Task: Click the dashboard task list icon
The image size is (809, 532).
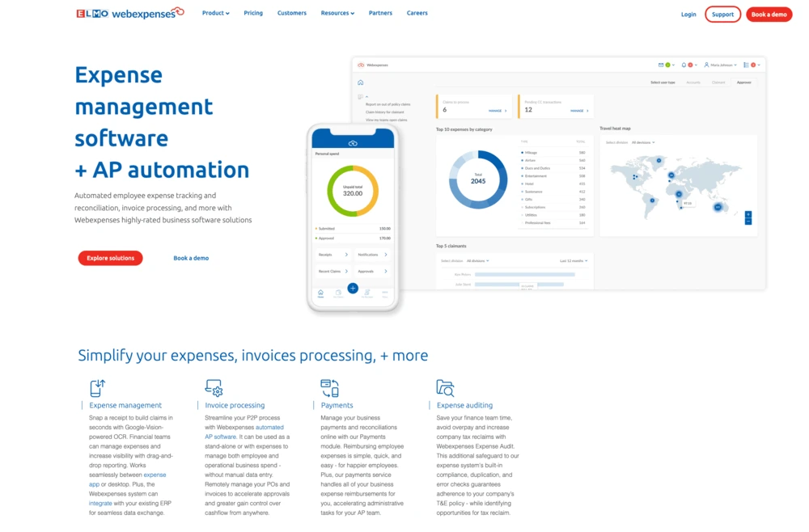Action: (746, 65)
